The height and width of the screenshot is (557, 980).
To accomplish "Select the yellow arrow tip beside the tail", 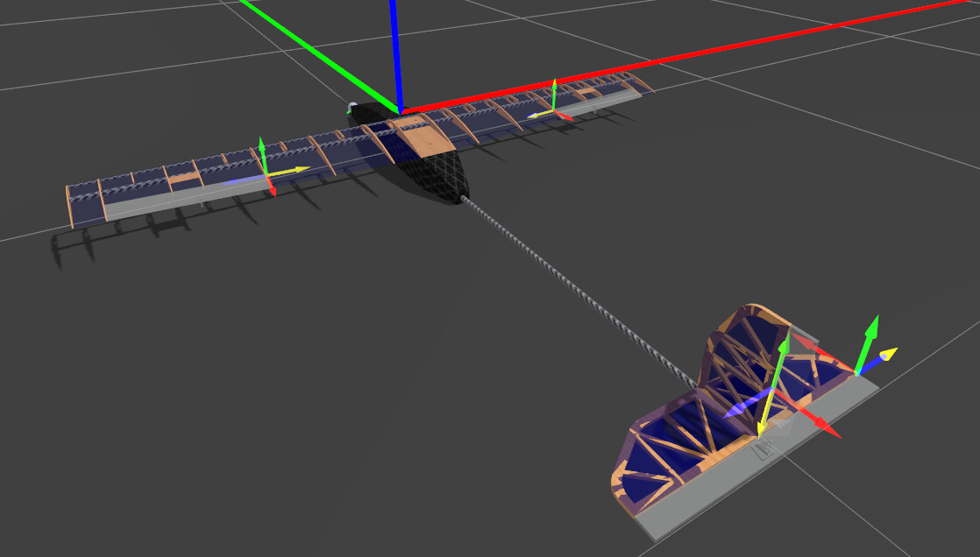I will pos(889,354).
